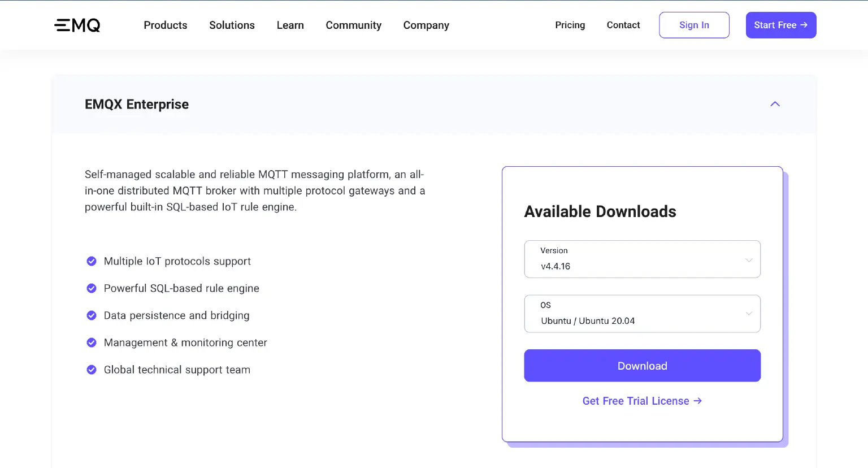The image size is (868, 468).
Task: Click the arrow icon inside Start Free button
Action: point(805,25)
